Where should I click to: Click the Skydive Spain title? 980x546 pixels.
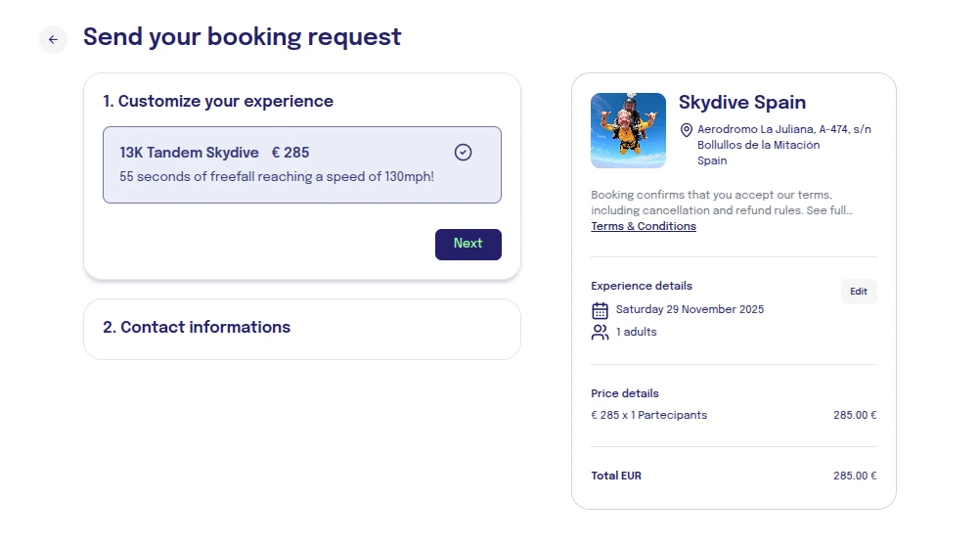point(741,103)
